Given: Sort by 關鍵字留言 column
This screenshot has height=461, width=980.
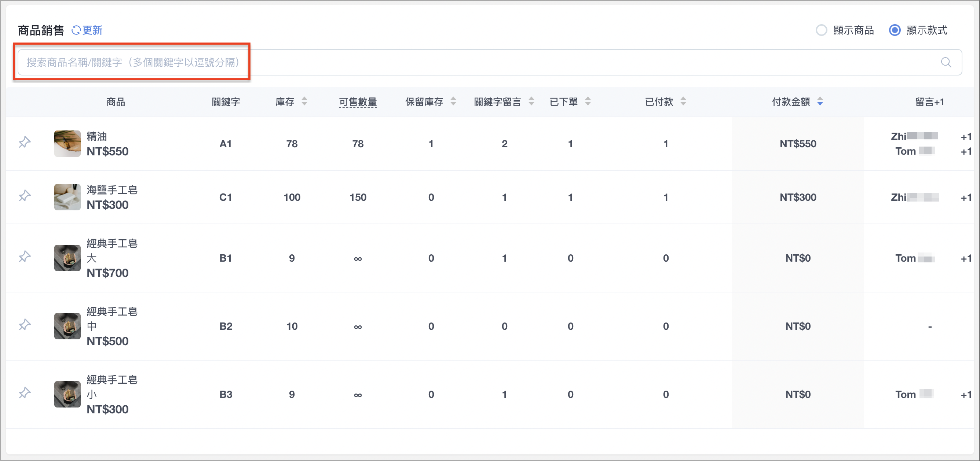Looking at the screenshot, I should tap(531, 102).
